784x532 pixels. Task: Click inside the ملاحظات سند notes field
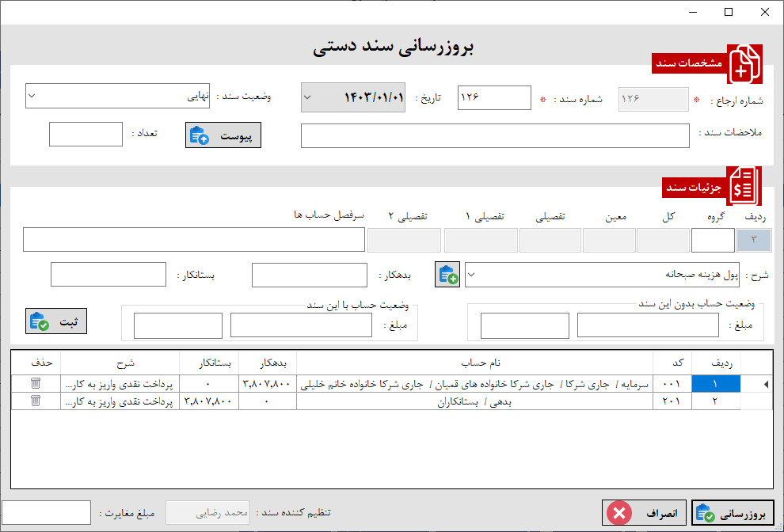495,135
